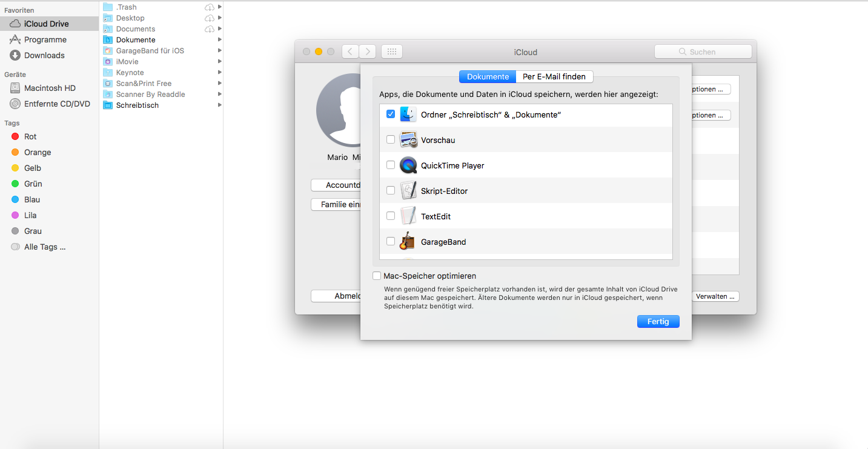Uncheck Ordner Schreibtisch & Dokumente checkbox
Viewport: 868px width, 449px height.
tap(391, 114)
